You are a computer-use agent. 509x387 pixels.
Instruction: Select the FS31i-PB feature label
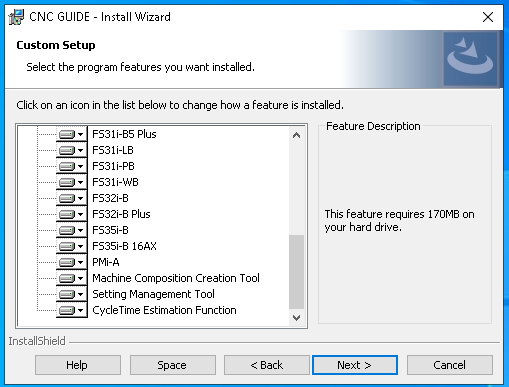tap(113, 166)
